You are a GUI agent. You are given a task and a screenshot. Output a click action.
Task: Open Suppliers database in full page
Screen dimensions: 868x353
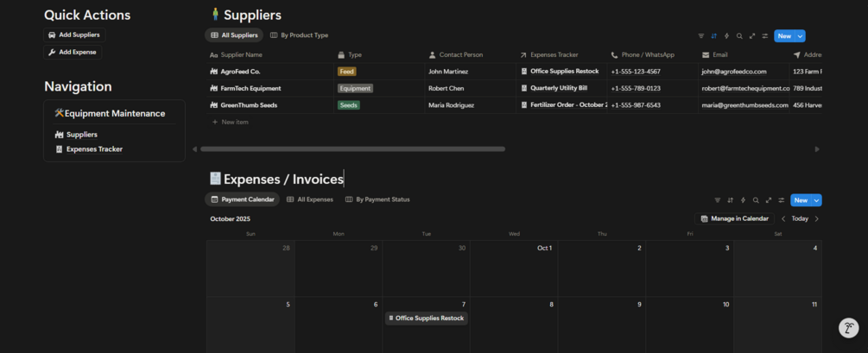pos(752,36)
